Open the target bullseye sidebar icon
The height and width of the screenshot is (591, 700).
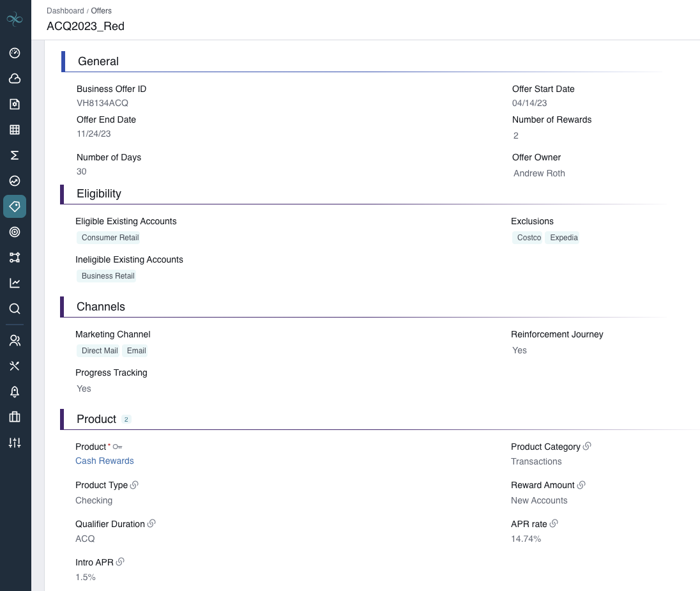tap(15, 232)
